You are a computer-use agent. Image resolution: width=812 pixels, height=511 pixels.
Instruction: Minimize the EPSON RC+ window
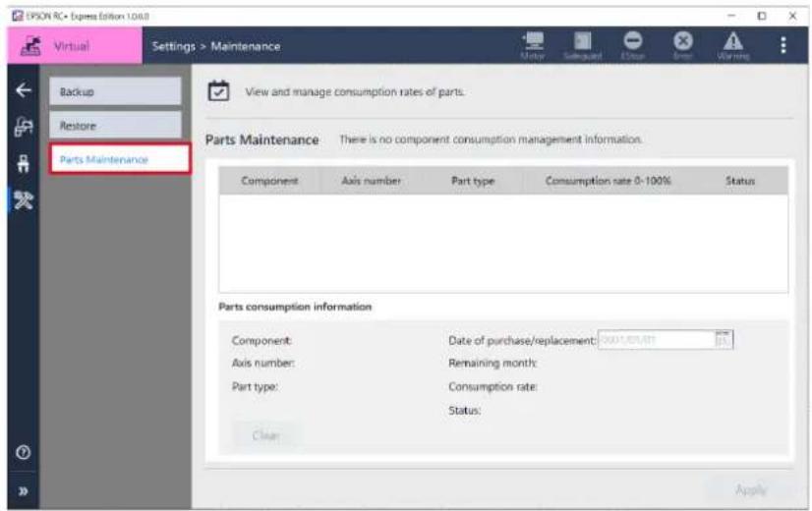click(731, 16)
